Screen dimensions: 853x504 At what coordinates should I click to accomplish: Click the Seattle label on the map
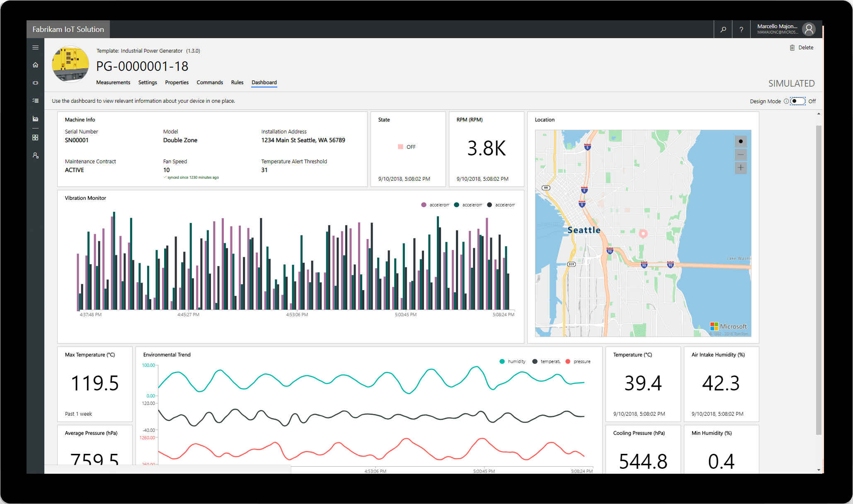(x=584, y=230)
